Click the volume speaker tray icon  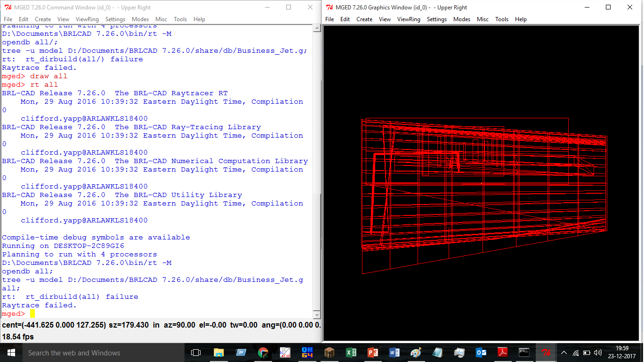(x=598, y=353)
